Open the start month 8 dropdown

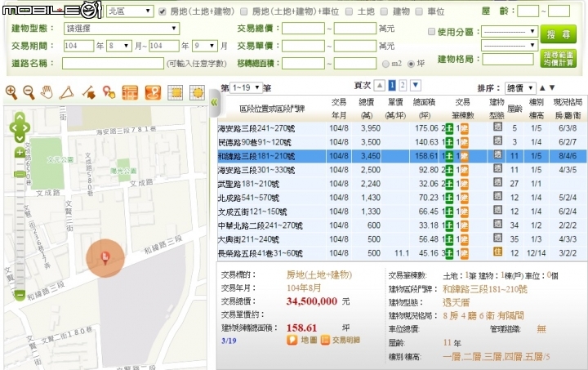point(119,46)
